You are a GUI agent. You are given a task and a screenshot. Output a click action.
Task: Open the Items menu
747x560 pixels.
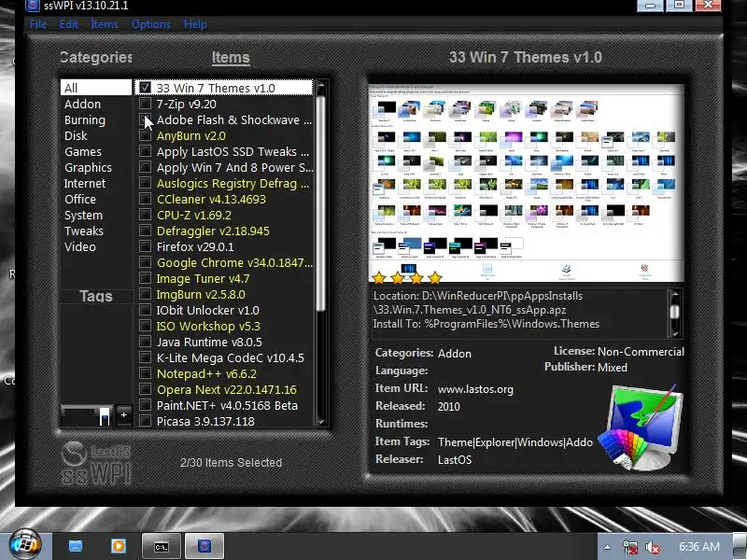click(105, 24)
